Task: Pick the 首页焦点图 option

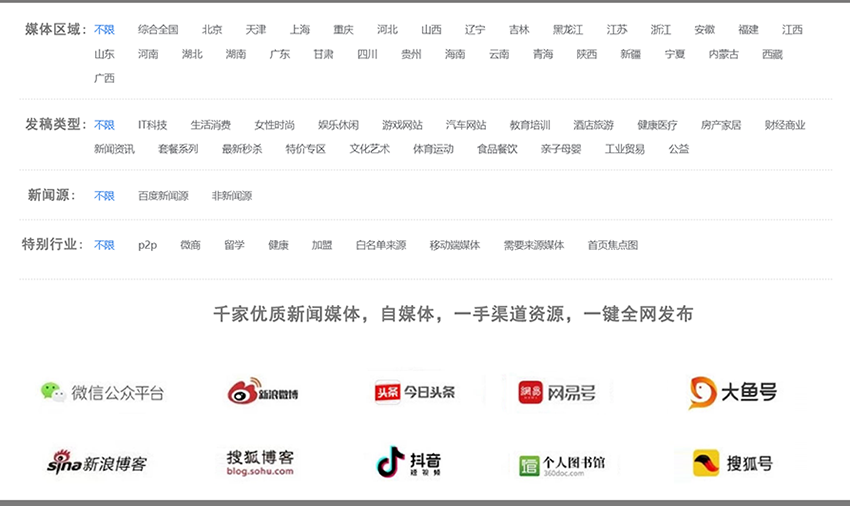Action: pos(613,245)
